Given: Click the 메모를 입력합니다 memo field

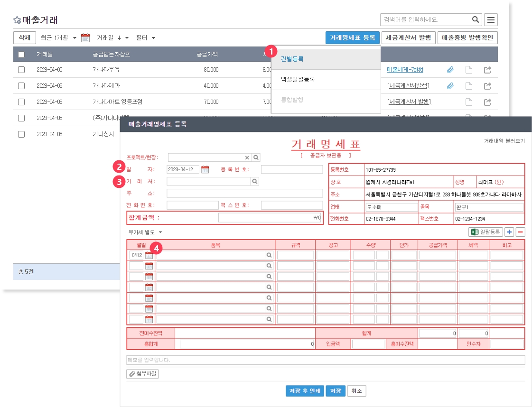Looking at the screenshot, I should [326, 360].
